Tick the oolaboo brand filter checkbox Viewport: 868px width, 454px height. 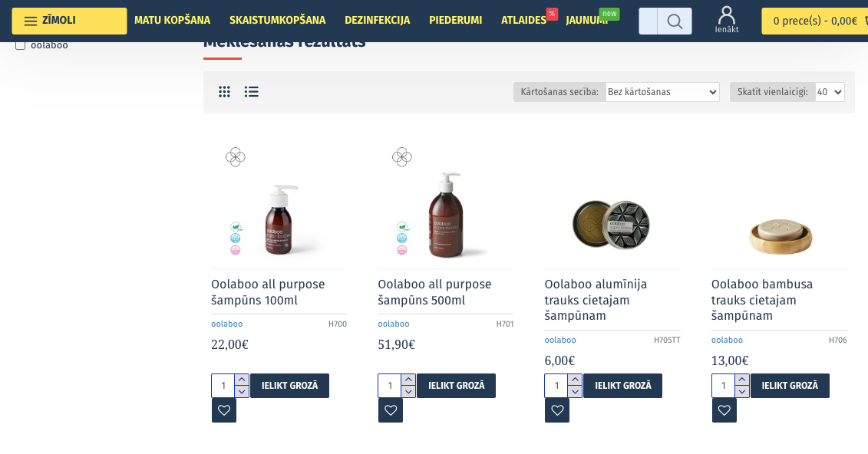tap(21, 45)
